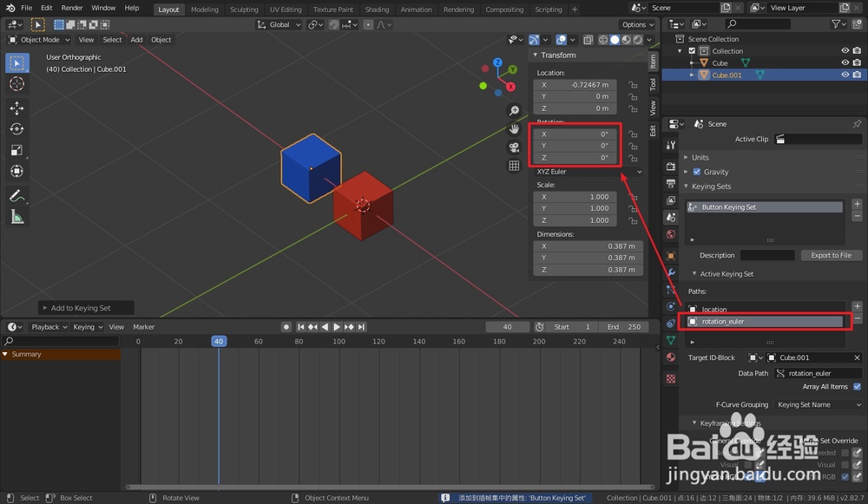Screen dimensions: 868x504
Task: Toggle Array All Items checkbox
Action: (857, 387)
